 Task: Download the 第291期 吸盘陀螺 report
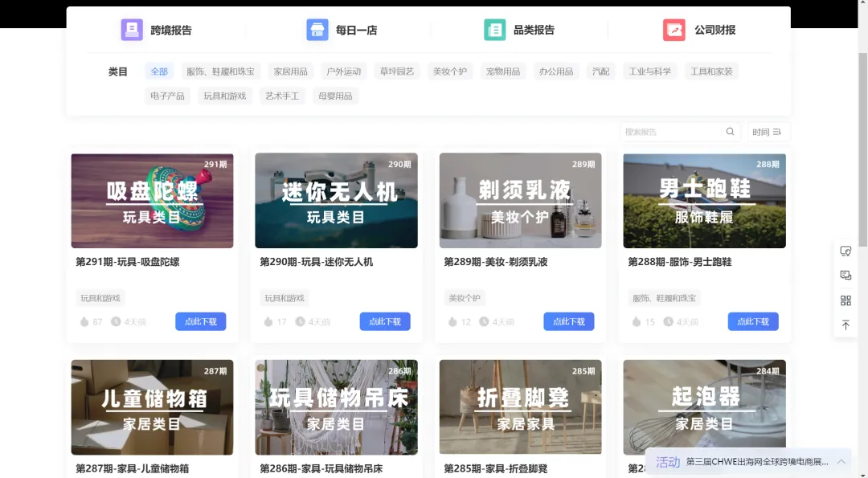click(x=200, y=321)
